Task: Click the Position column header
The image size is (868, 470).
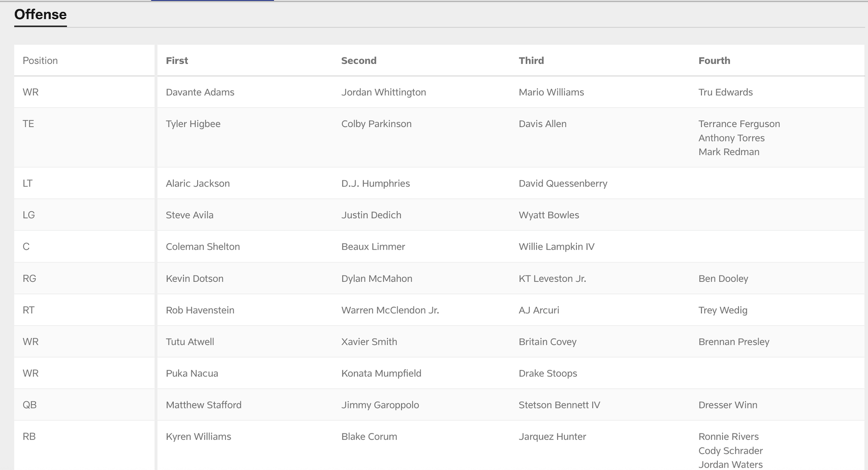Action: (40, 60)
